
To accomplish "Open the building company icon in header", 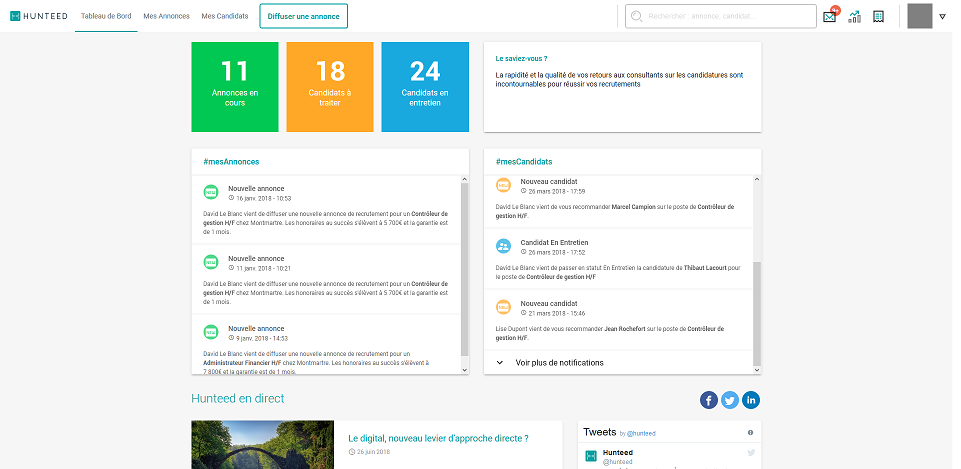I will [878, 17].
